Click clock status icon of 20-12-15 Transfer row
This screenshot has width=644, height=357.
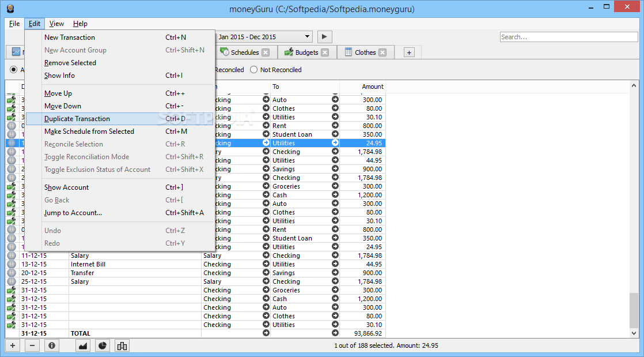[x=12, y=273]
